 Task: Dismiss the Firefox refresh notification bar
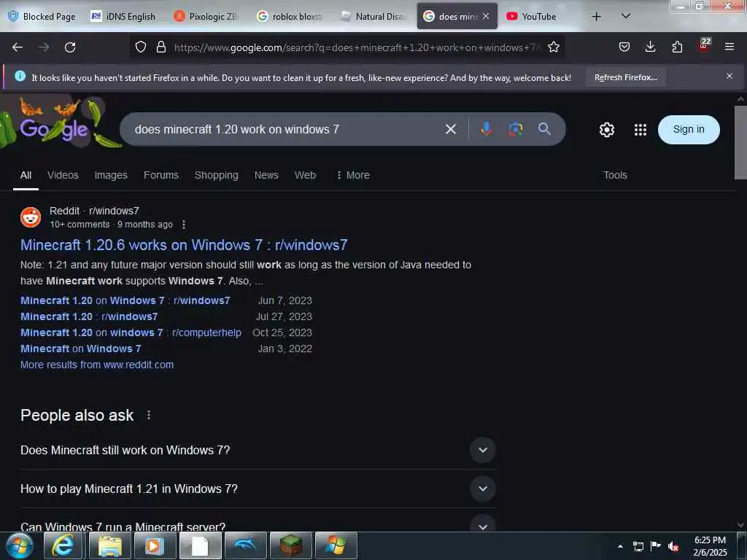[x=729, y=76]
